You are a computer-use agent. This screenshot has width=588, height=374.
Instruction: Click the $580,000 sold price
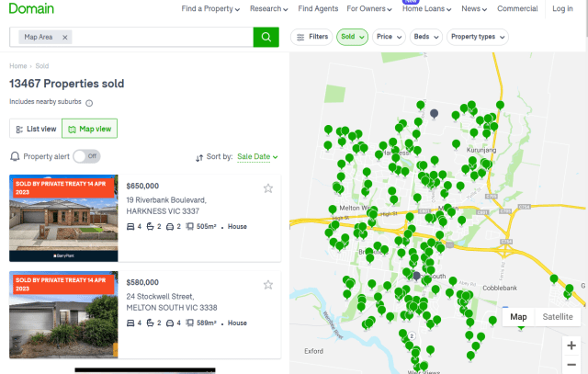[x=142, y=282]
